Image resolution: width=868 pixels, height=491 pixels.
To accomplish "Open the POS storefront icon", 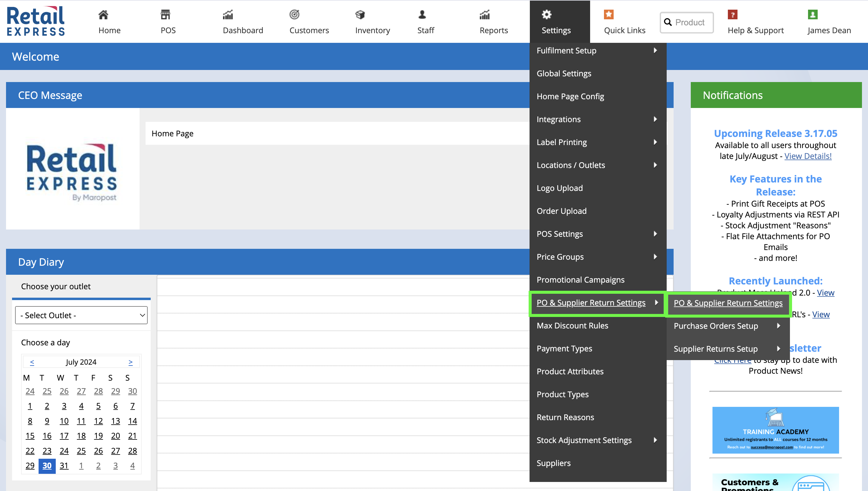I will (x=165, y=15).
